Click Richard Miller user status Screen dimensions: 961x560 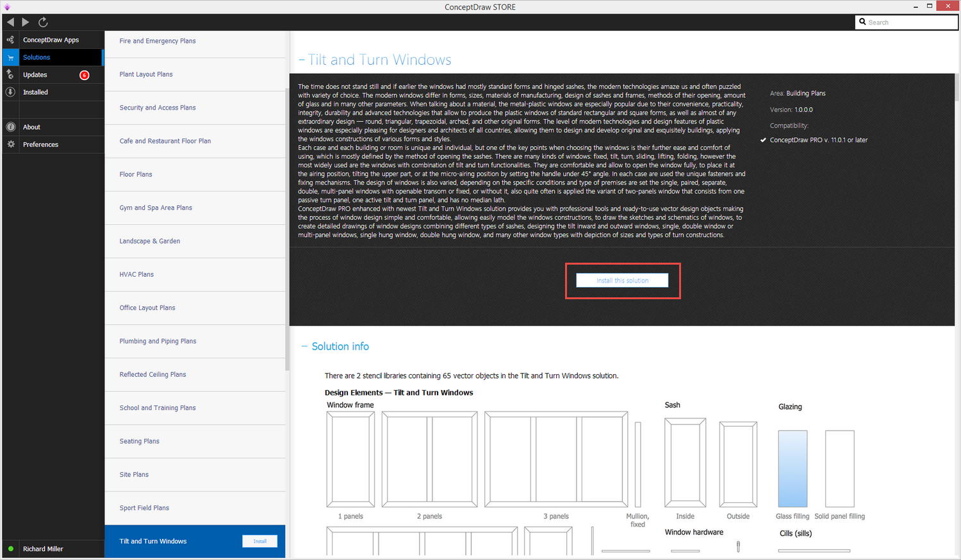[43, 549]
